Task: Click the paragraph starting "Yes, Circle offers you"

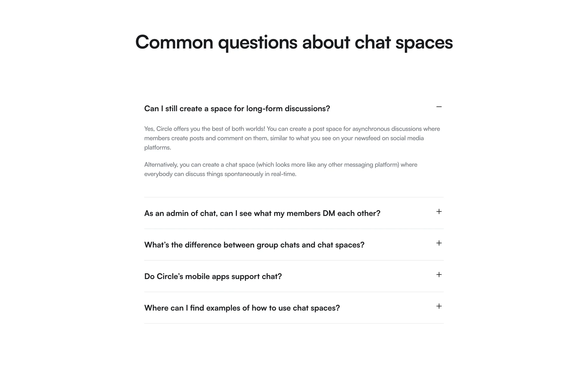Action: point(292,138)
